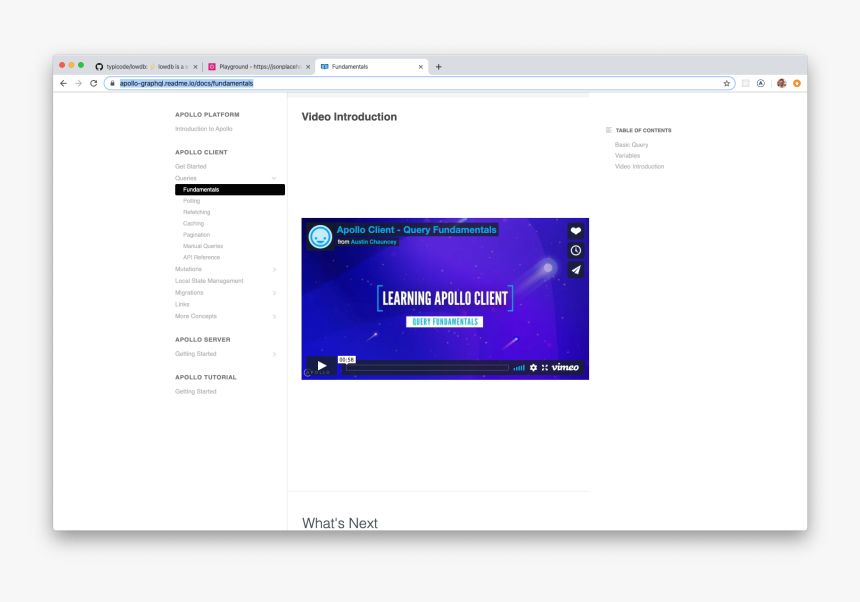Click the Video Introduction heading
Viewport: 860px width, 602px height.
(x=349, y=117)
